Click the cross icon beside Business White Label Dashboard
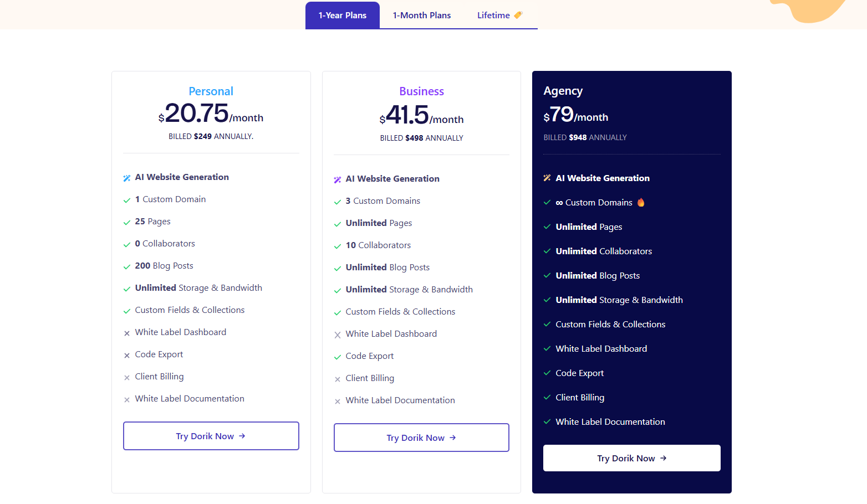Image resolution: width=867 pixels, height=504 pixels. click(338, 335)
